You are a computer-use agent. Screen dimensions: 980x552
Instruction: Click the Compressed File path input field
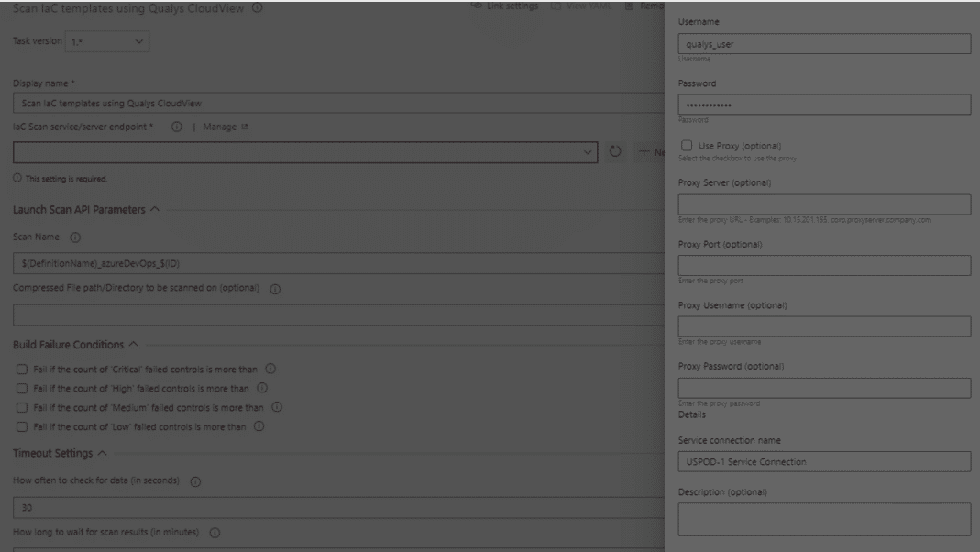pyautogui.click(x=338, y=315)
